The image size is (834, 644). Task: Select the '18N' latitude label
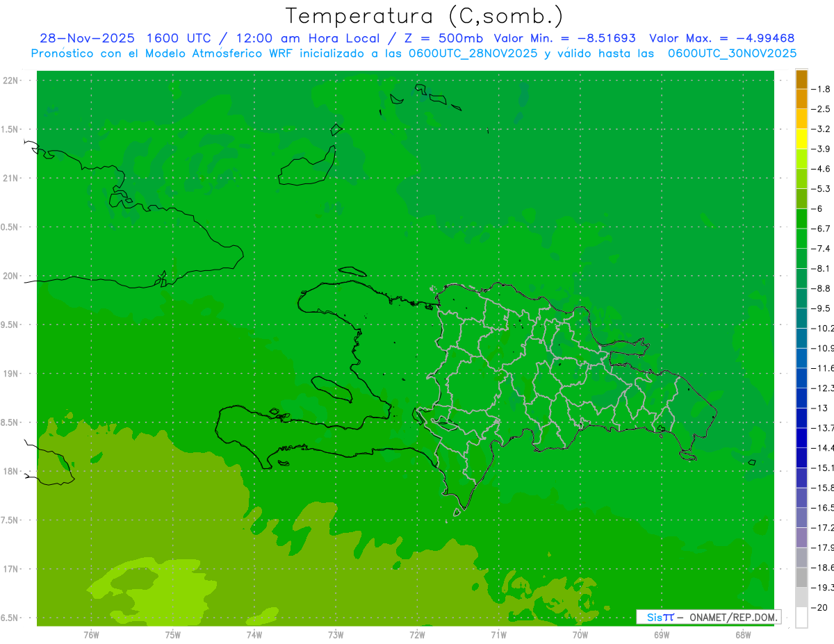pos(11,471)
